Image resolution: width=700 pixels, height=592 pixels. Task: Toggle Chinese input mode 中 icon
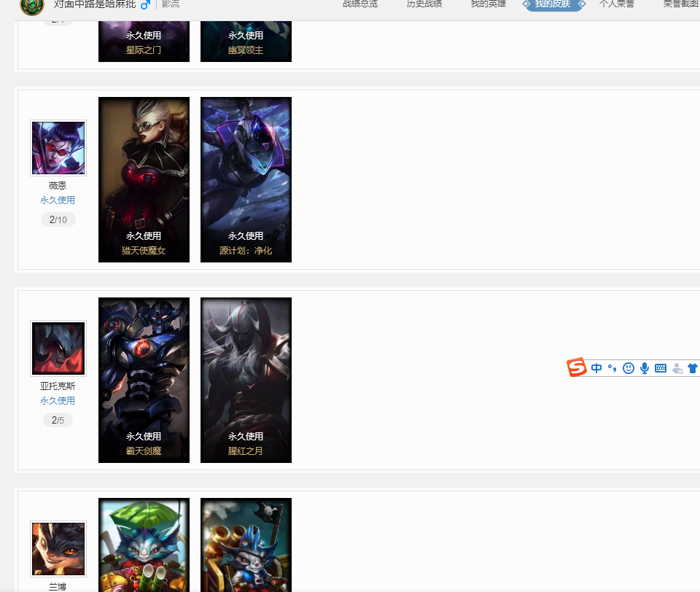(x=596, y=368)
